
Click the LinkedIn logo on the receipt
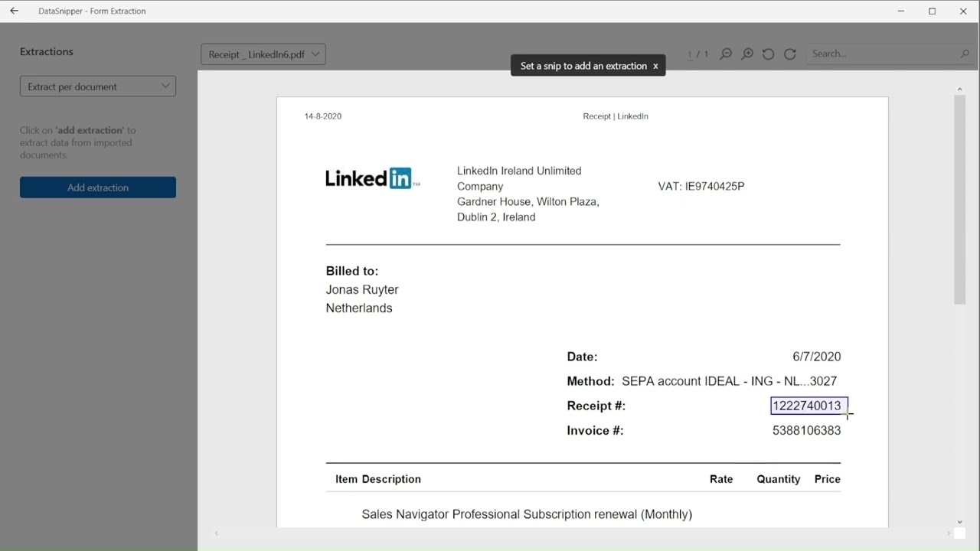click(x=373, y=178)
